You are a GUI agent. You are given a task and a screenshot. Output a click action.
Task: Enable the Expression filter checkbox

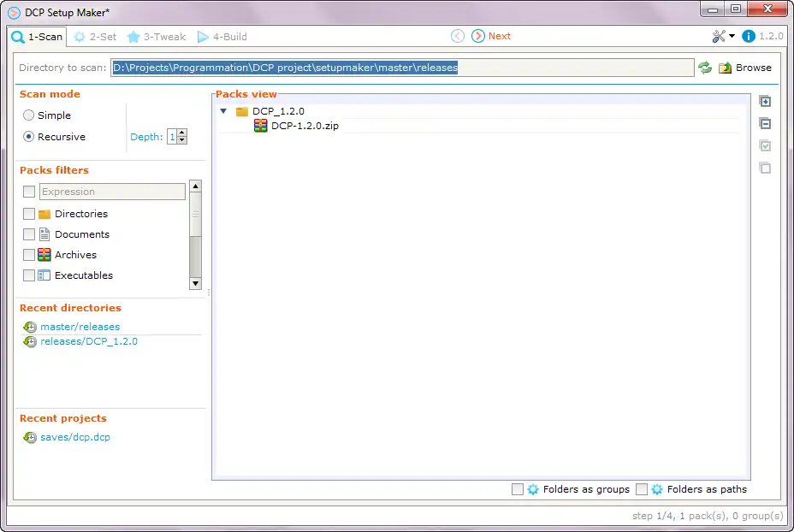[x=29, y=192]
